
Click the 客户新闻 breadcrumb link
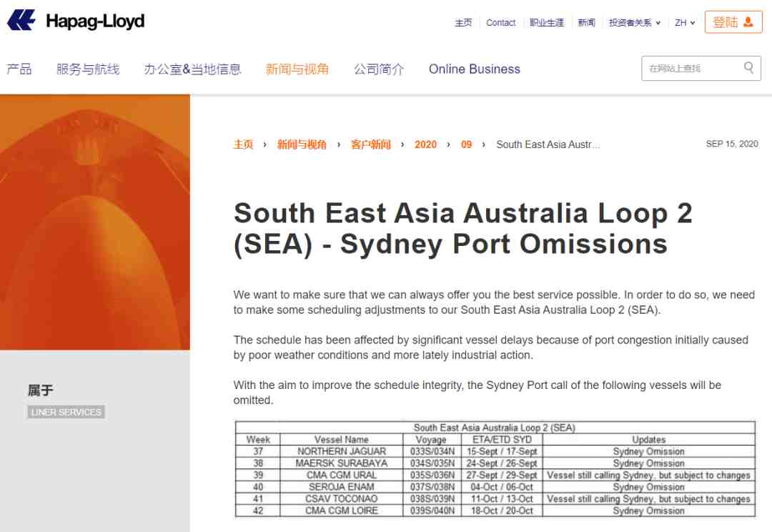[x=371, y=144]
